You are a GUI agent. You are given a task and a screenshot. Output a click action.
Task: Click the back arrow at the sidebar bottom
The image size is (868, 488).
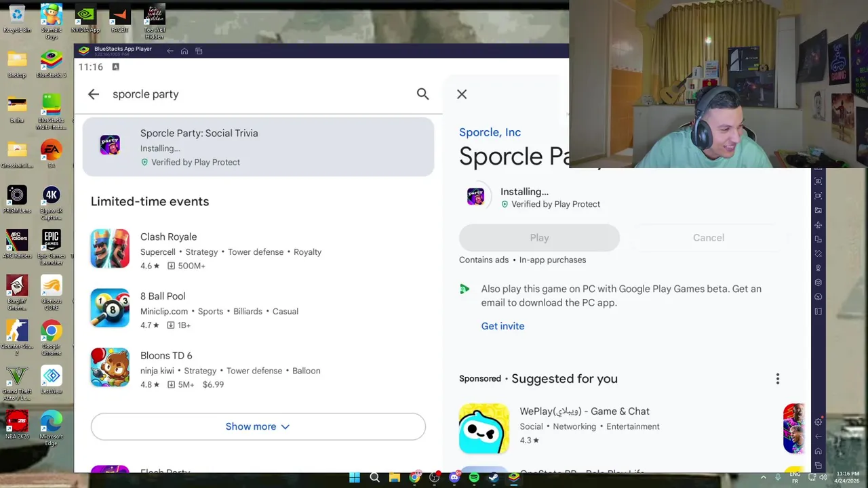[x=818, y=435]
